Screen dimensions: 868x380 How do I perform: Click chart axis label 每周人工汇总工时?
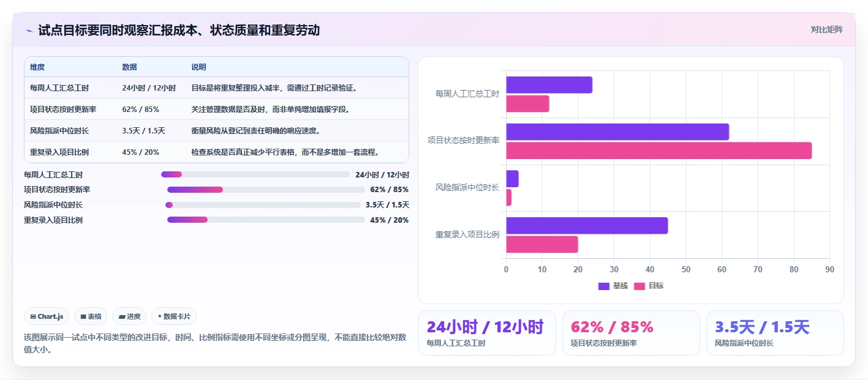(x=467, y=94)
